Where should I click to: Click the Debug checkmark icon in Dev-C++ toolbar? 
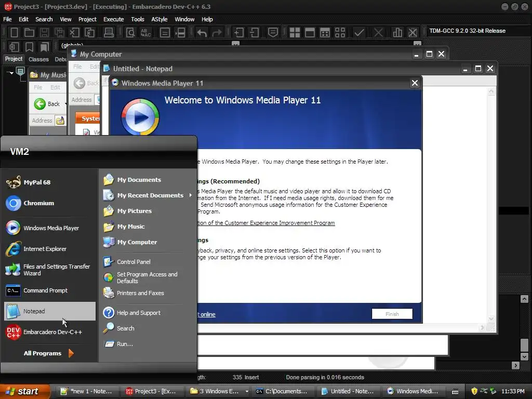pos(359,33)
